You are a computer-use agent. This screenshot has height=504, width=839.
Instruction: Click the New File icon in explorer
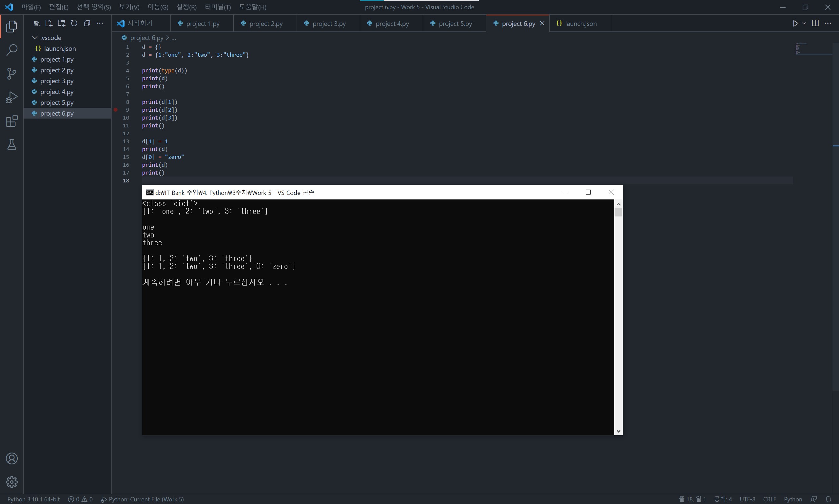click(49, 24)
